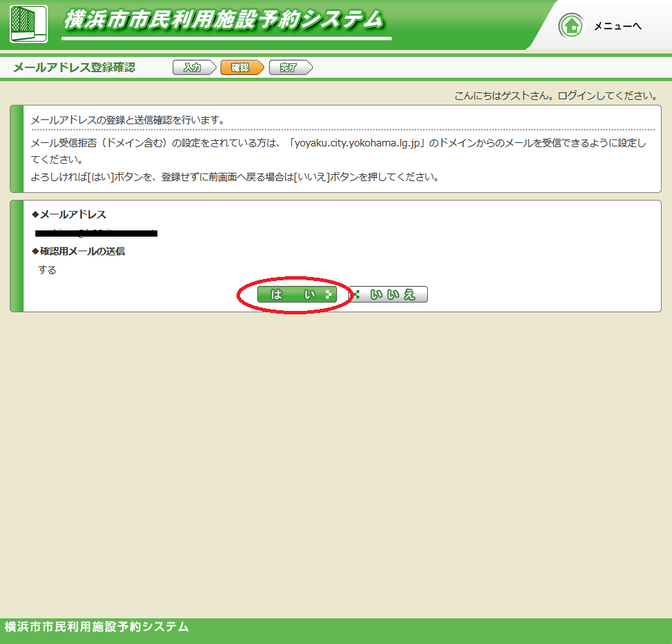
Task: Click the footer 横浜市市民利用施設予約システム text
Action: pyautogui.click(x=96, y=627)
